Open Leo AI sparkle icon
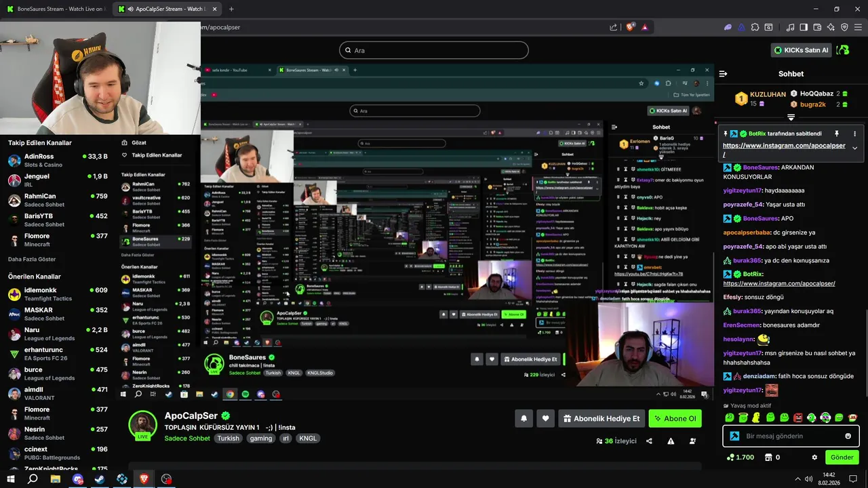Image resolution: width=868 pixels, height=488 pixels. click(x=831, y=27)
